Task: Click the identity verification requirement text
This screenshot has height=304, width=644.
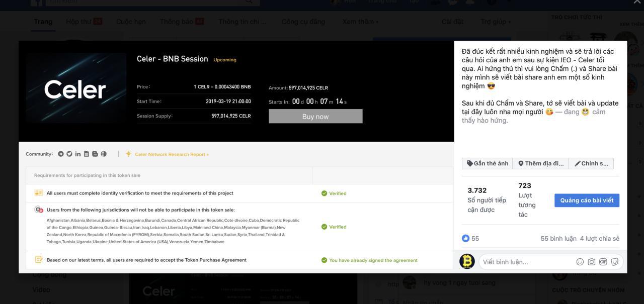Action: click(140, 193)
